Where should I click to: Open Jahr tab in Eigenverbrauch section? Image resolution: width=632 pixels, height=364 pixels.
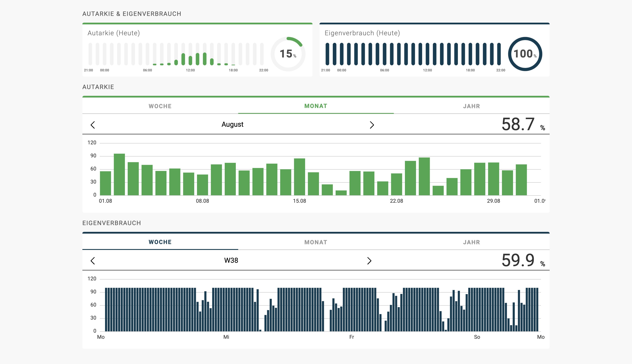471,242
